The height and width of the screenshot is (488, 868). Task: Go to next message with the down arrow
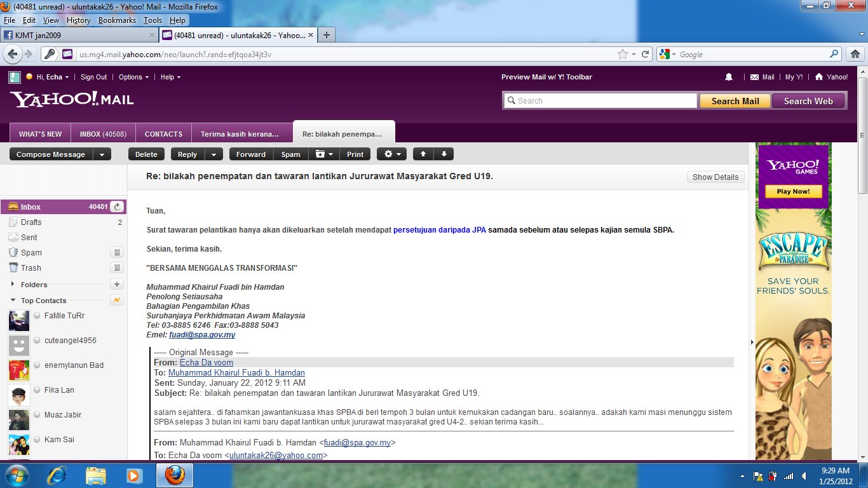[444, 154]
